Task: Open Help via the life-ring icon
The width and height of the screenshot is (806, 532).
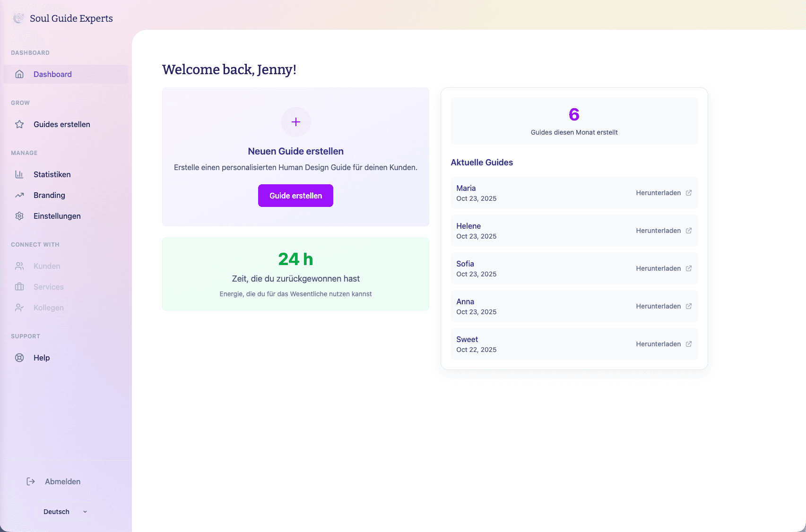Action: [x=19, y=358]
